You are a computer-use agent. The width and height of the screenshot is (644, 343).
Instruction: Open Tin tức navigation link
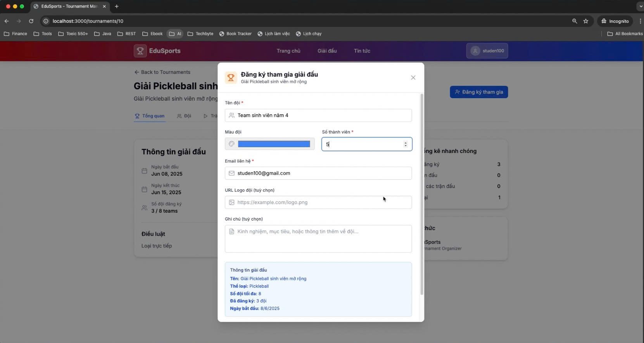click(362, 51)
